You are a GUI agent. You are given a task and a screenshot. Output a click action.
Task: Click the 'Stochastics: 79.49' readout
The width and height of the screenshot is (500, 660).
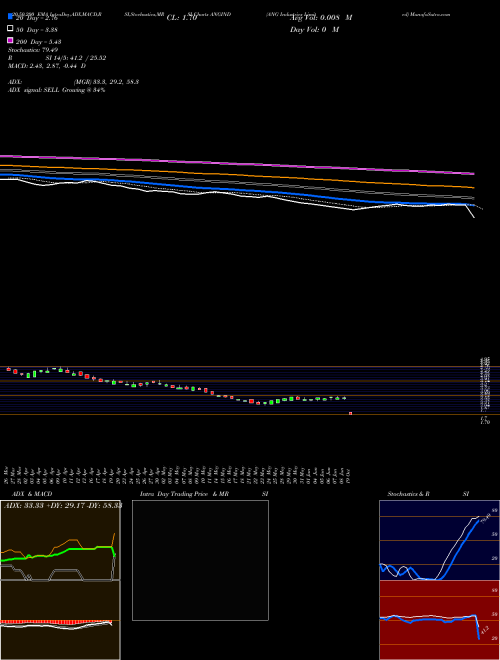click(33, 50)
